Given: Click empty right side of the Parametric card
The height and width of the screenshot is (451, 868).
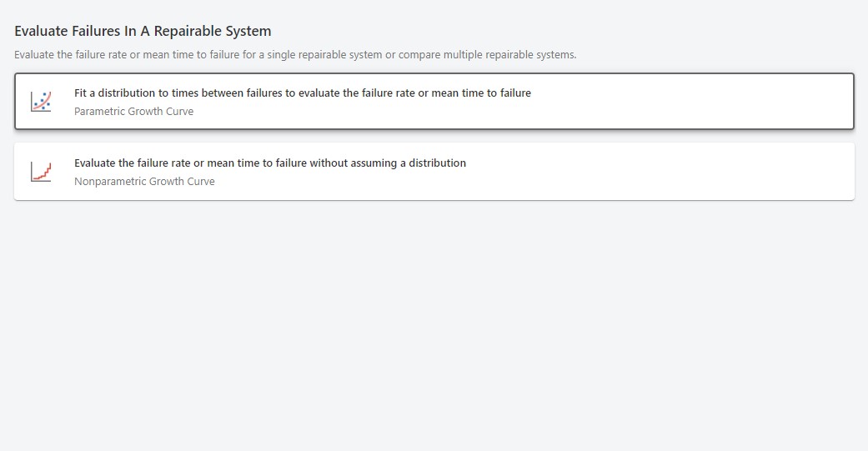Looking at the screenshot, I should [709, 102].
